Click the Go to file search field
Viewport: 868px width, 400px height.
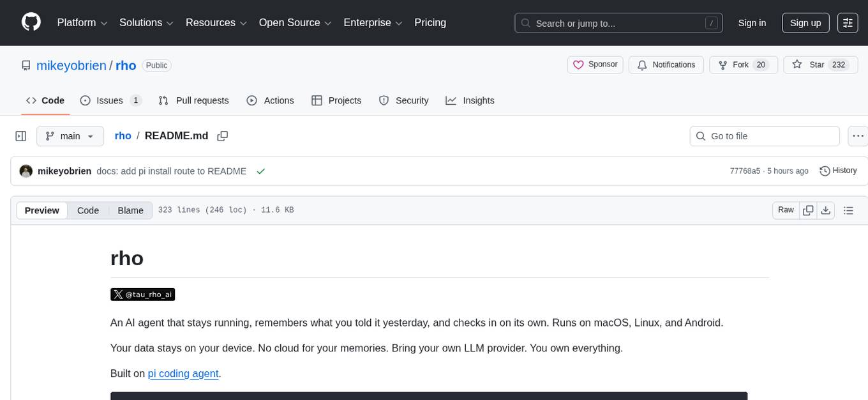[x=764, y=135]
